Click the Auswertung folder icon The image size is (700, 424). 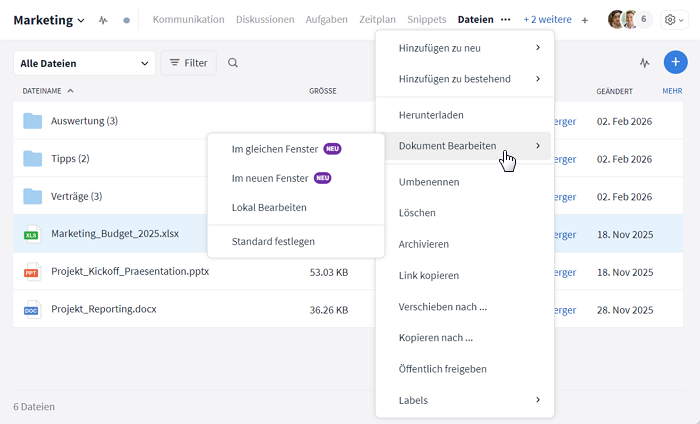31,121
